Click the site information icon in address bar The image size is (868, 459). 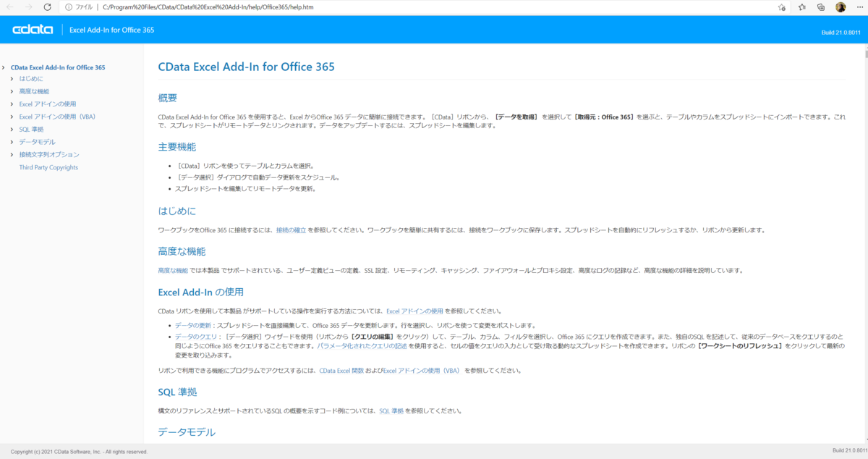click(69, 7)
